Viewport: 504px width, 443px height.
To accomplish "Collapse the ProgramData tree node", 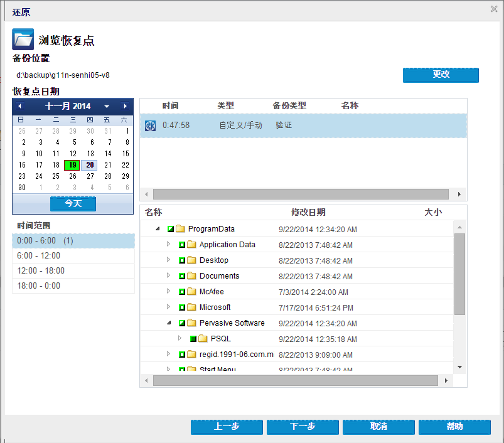I will click(x=157, y=229).
